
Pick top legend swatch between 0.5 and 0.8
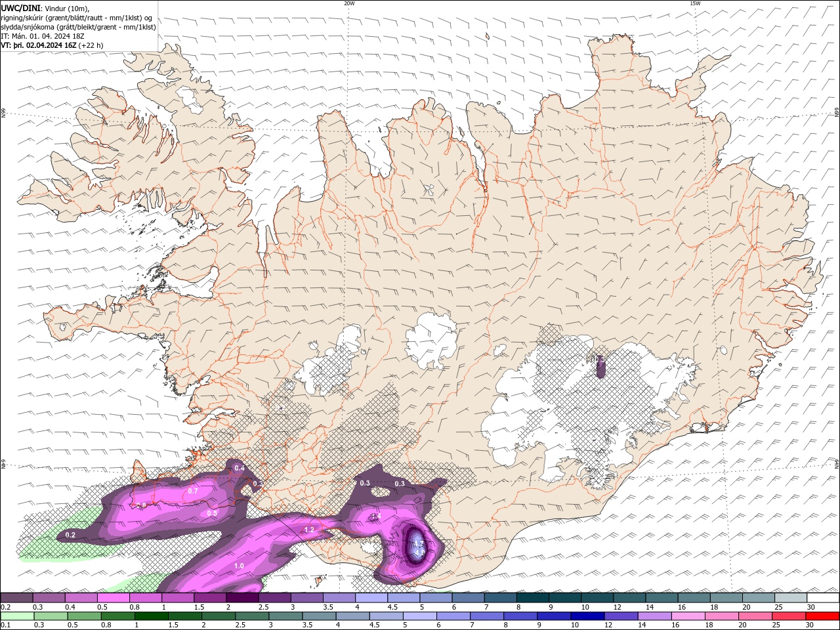(x=114, y=598)
